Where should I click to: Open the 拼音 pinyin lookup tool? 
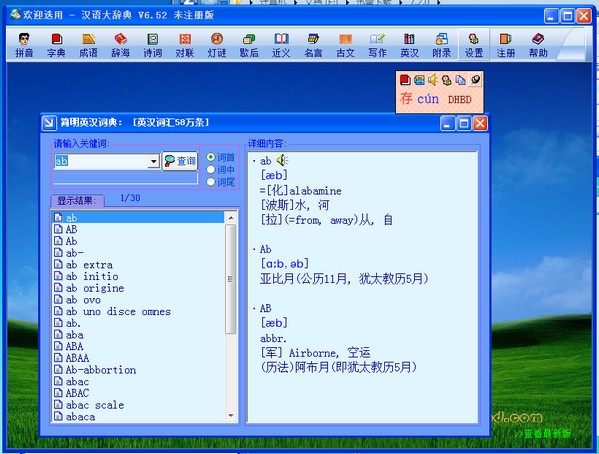(x=24, y=45)
